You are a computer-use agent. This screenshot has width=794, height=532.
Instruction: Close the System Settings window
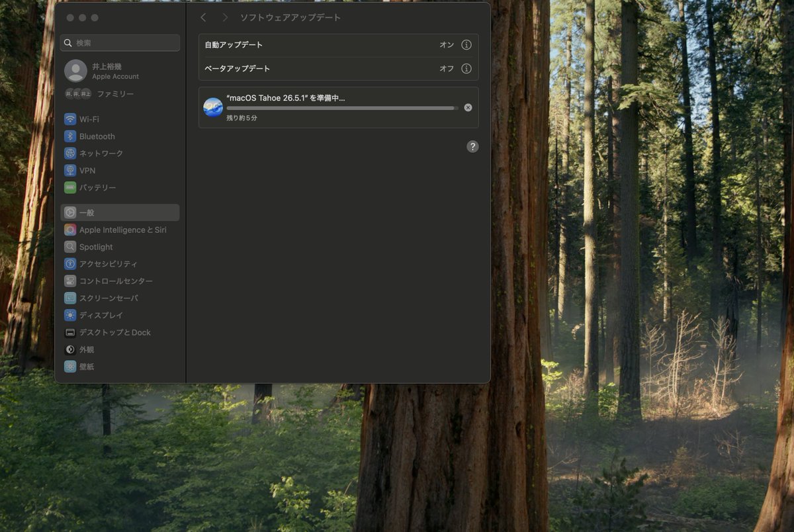[70, 18]
